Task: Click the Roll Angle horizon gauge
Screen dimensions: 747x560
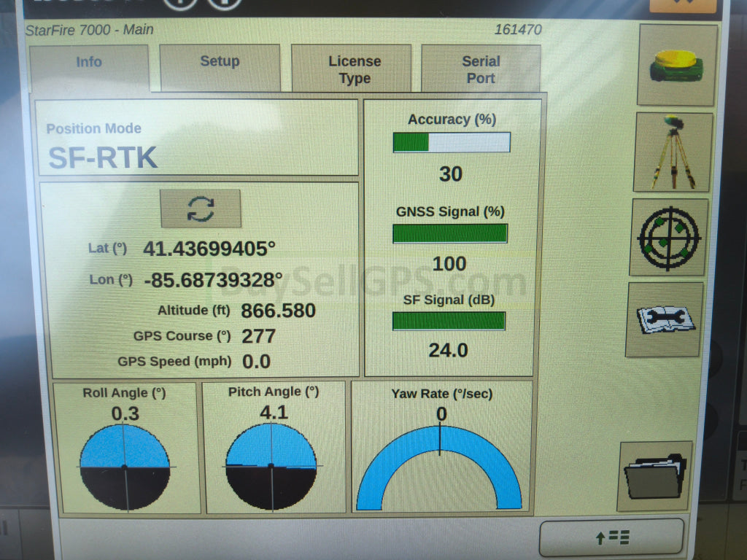Action: point(125,467)
